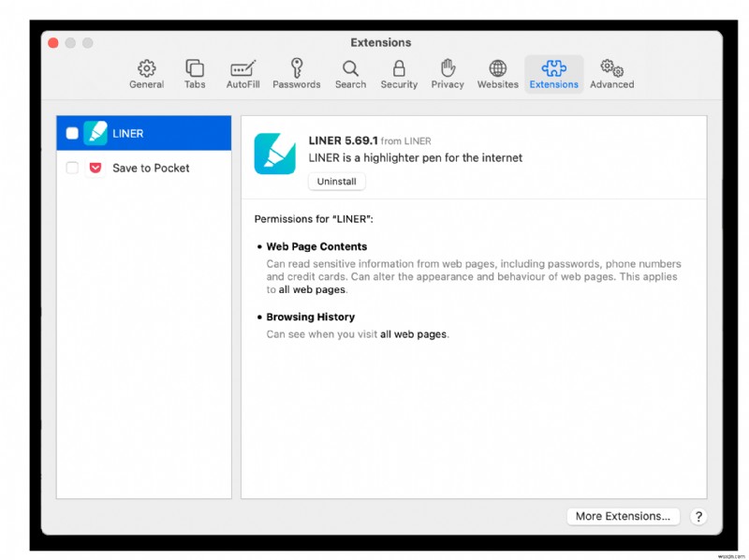Click the LINER icon in the extension list
Viewport: 749px width, 560px height.
pyautogui.click(x=95, y=133)
